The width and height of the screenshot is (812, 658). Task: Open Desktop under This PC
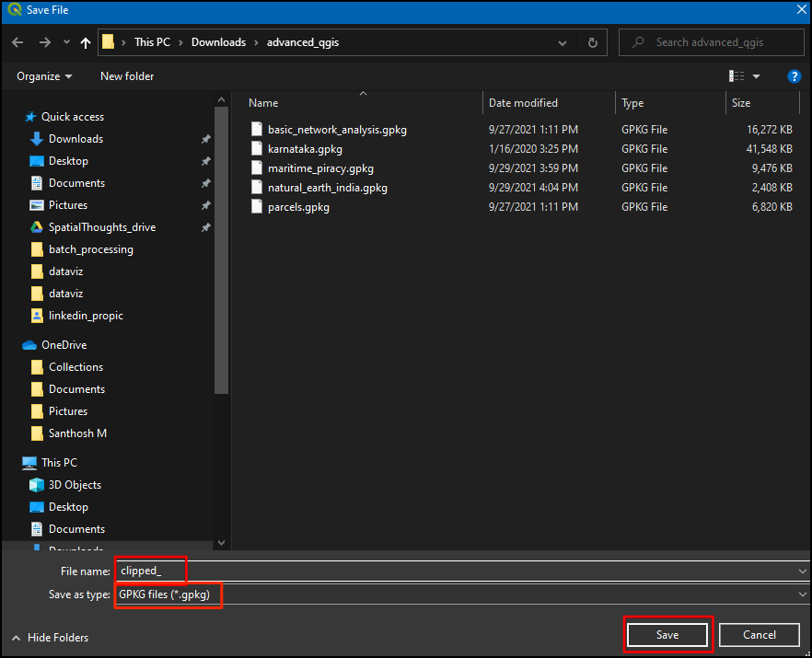(x=68, y=507)
